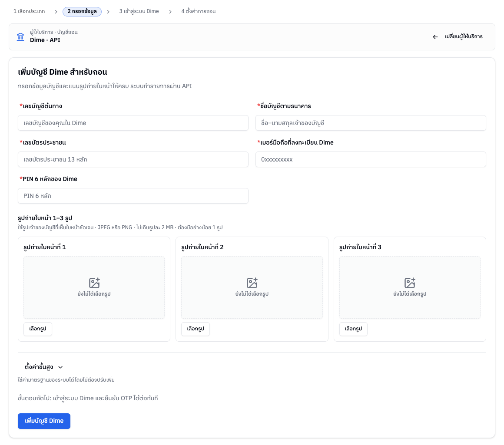504x445 pixels.
Task: Select step 2 กรอกข้อมูล in breadcrumb
Action: [82, 12]
